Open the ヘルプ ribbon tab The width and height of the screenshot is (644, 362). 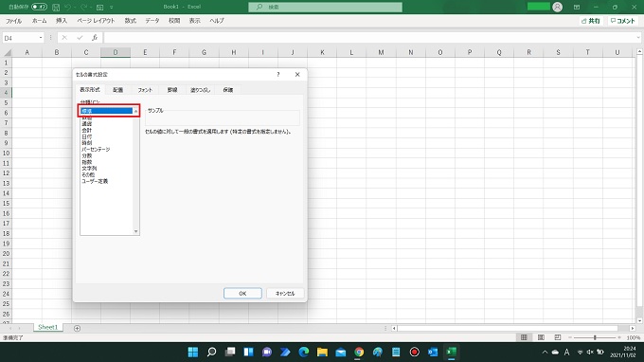(x=217, y=21)
